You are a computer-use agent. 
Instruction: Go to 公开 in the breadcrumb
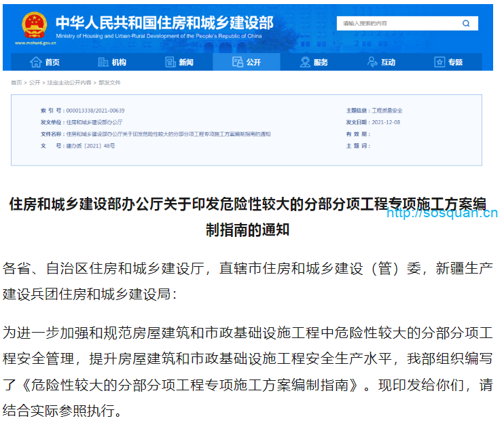point(35,83)
